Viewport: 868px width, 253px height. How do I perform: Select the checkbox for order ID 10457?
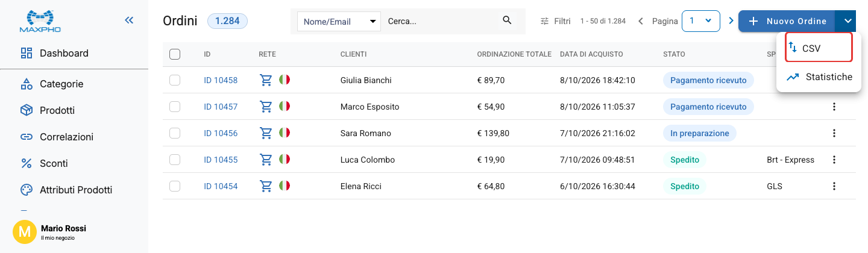(175, 107)
